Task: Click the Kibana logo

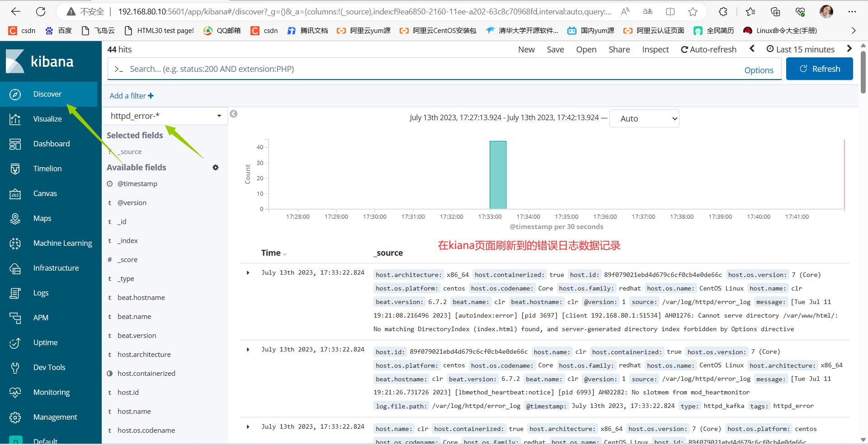Action: click(40, 61)
